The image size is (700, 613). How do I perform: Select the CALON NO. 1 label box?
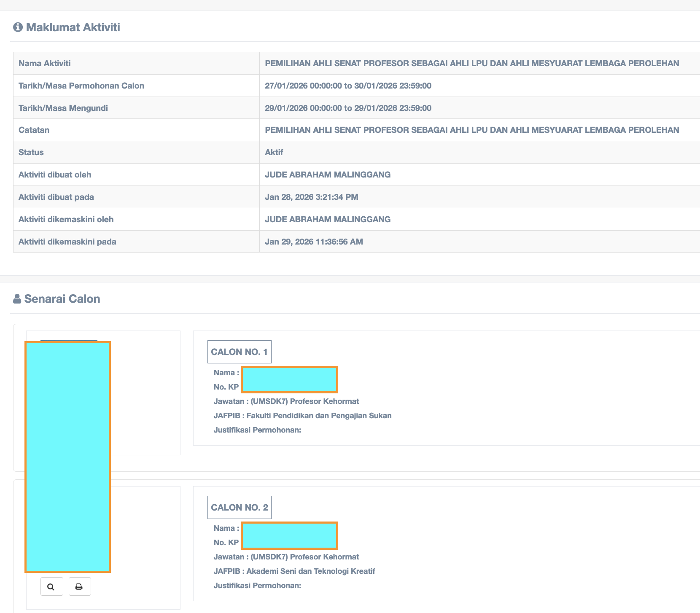(x=239, y=352)
